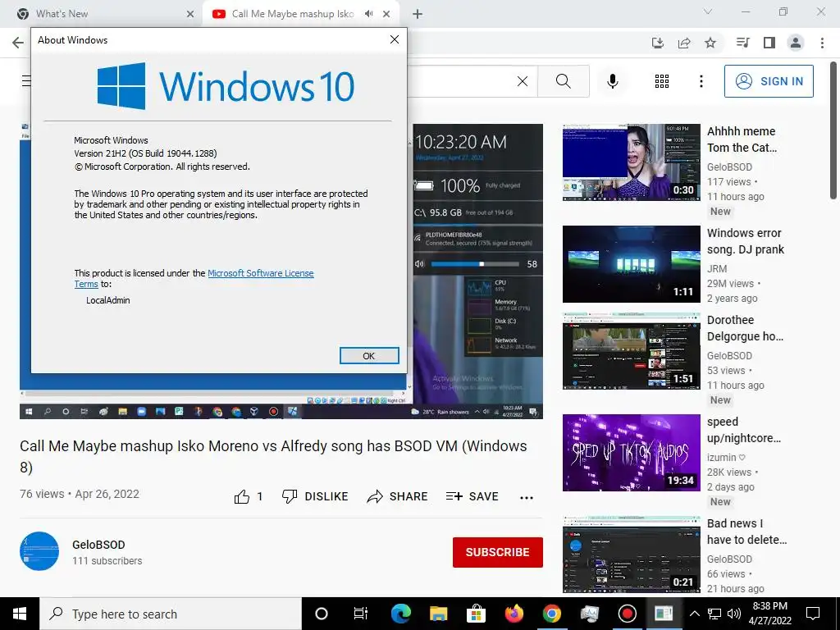This screenshot has height=630, width=840.
Task: Mute the tab using speaker icon
Action: point(368,14)
